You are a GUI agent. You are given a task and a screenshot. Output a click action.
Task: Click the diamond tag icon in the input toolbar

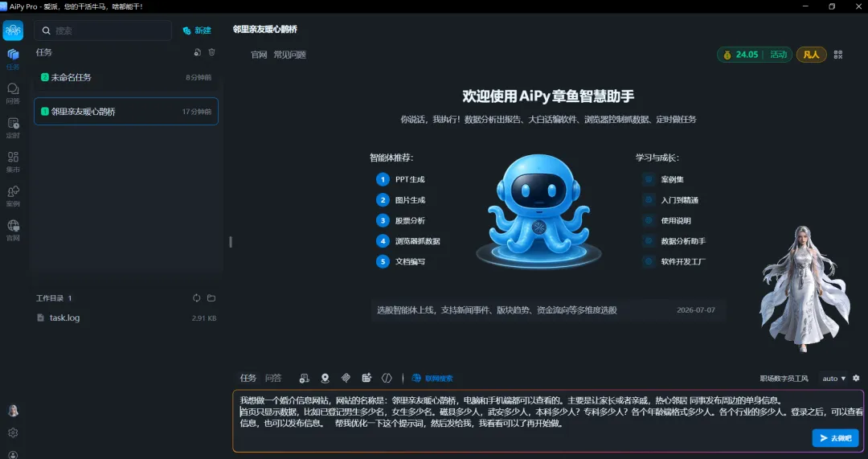[346, 378]
